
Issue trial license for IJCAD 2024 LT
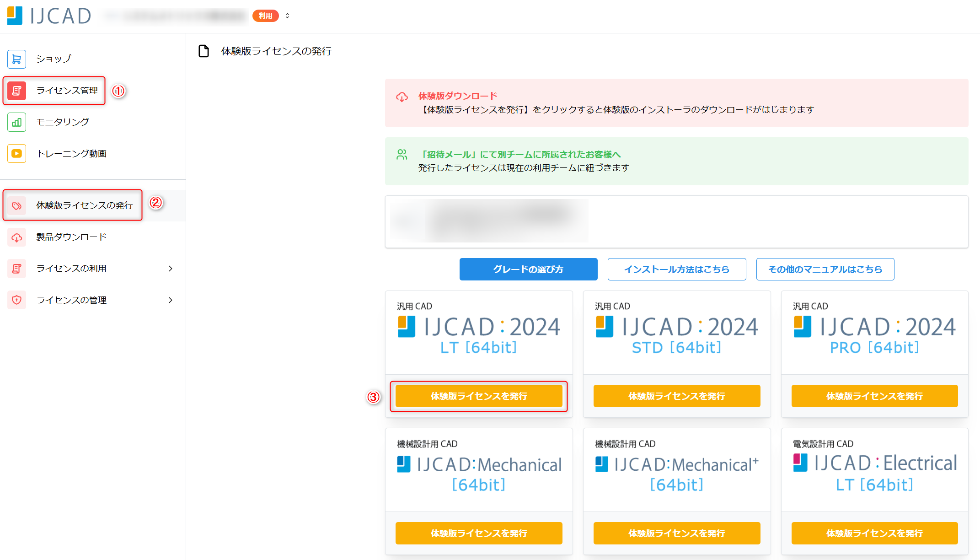click(x=479, y=396)
